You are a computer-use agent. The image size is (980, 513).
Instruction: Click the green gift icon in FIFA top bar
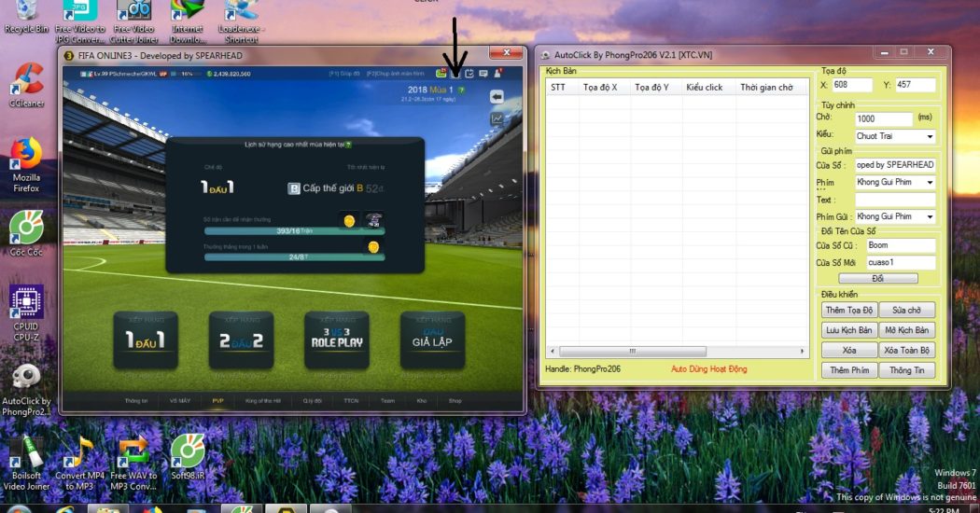(441, 73)
